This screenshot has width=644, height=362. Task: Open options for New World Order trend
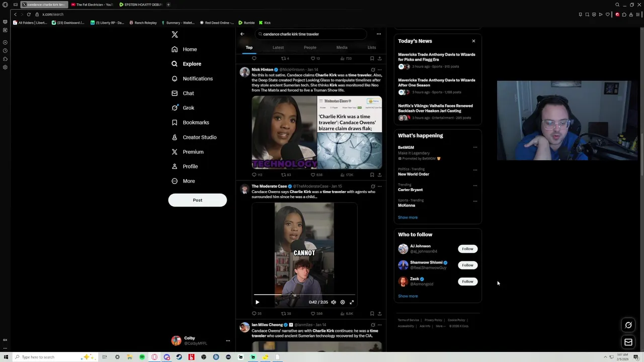(475, 170)
